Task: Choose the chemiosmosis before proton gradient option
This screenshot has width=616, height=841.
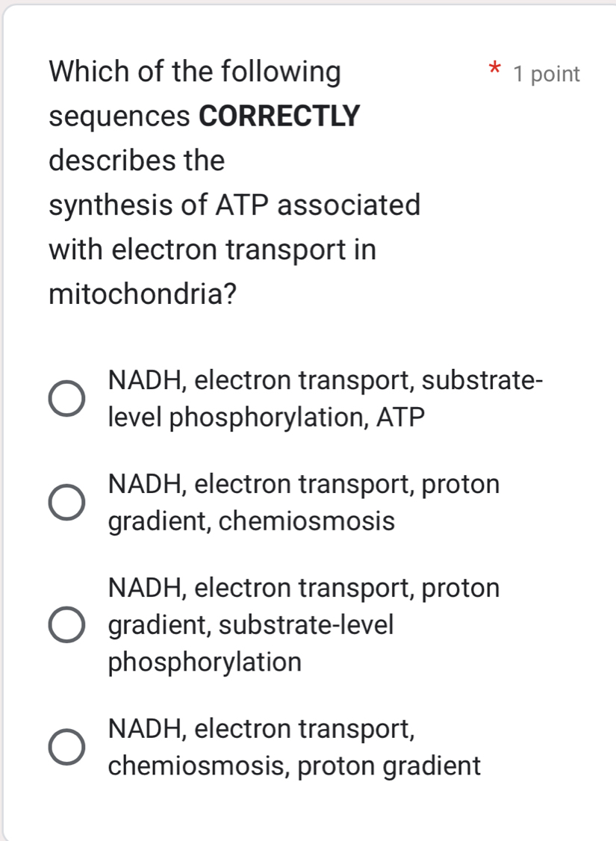Action: [65, 747]
